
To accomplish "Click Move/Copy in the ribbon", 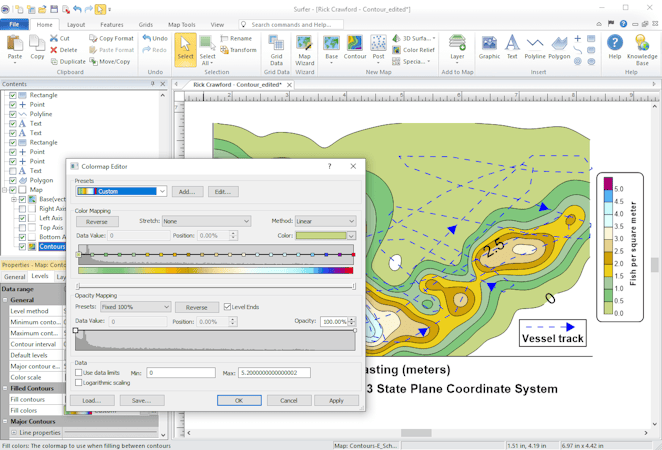I will click(x=110, y=62).
